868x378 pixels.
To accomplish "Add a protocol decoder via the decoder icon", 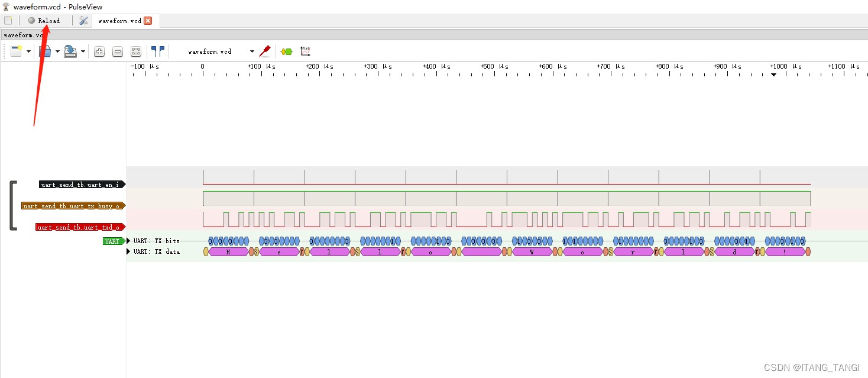I will pyautogui.click(x=287, y=51).
